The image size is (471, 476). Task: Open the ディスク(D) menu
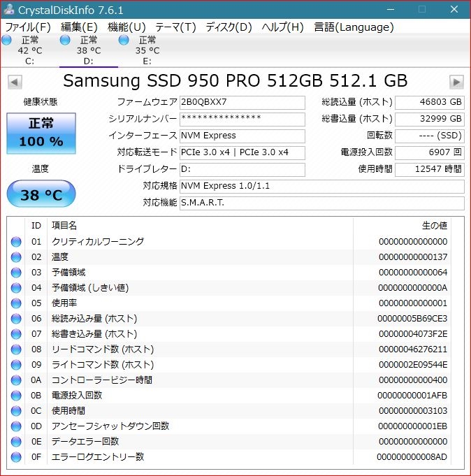229,27
